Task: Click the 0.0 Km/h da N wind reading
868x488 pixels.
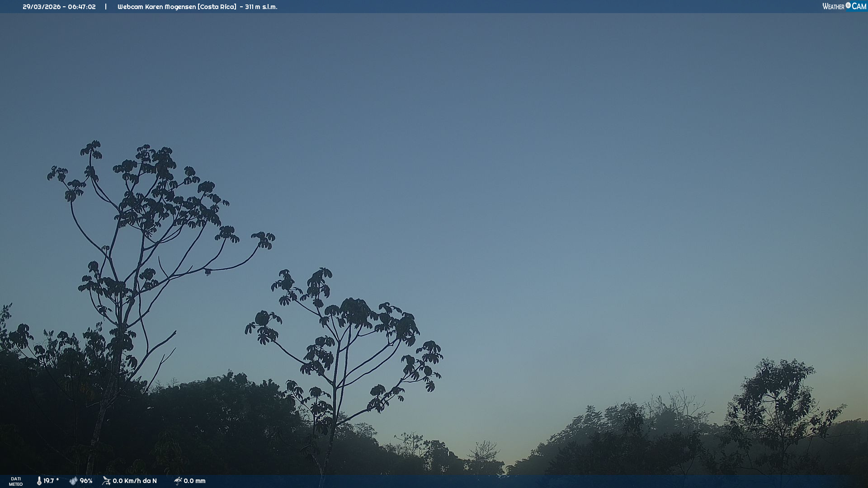Action: point(135,481)
